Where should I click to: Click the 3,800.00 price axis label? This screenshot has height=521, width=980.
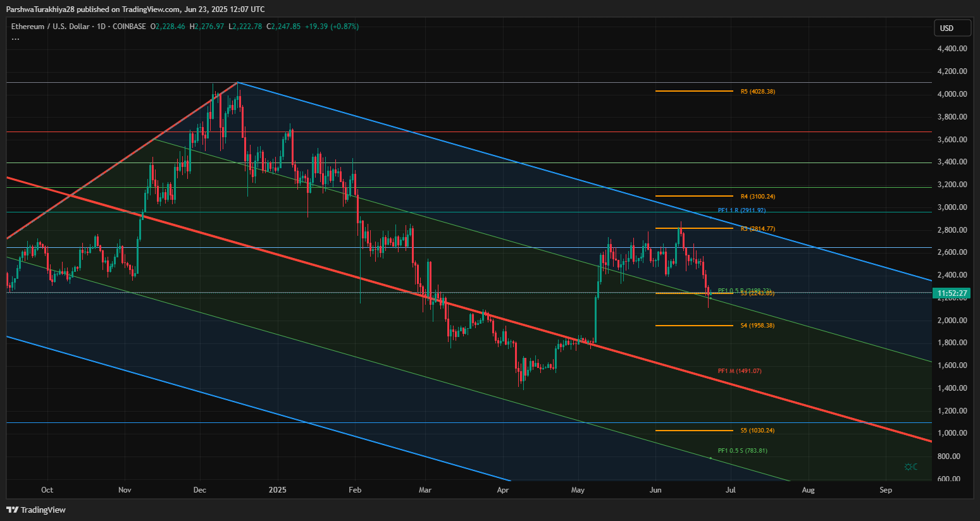tap(952, 117)
